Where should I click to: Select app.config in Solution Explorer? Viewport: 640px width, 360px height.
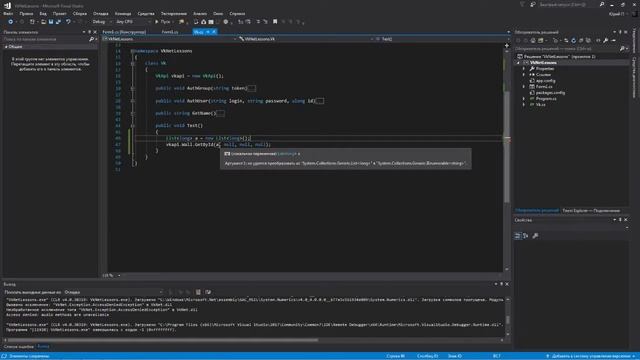[545, 81]
